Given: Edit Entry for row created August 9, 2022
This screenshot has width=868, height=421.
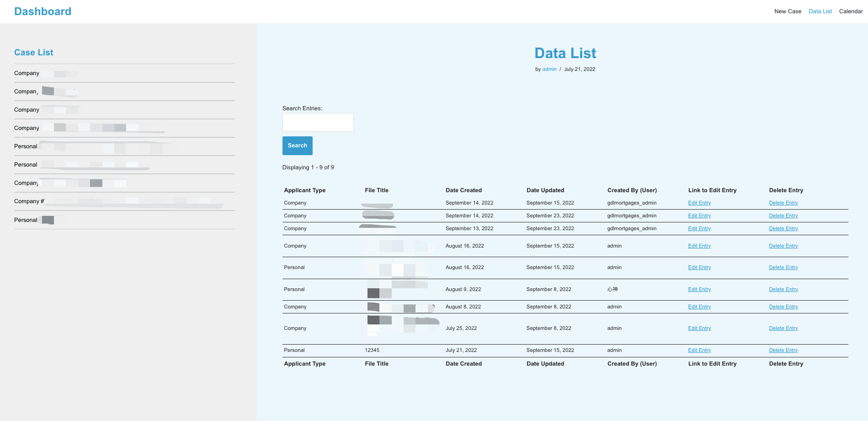Looking at the screenshot, I should [x=699, y=289].
